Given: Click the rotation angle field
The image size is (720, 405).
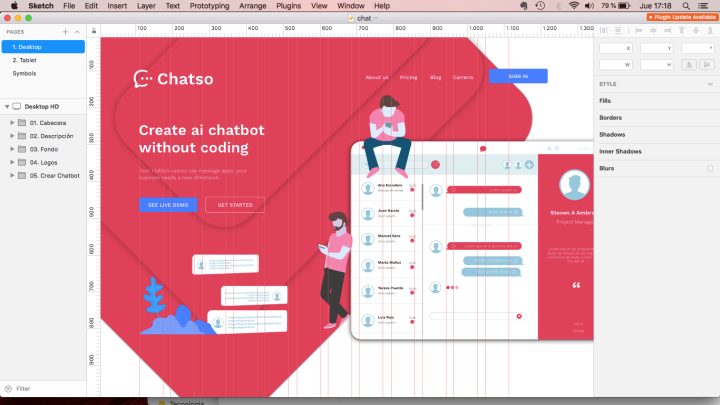Looking at the screenshot, I should pos(698,48).
